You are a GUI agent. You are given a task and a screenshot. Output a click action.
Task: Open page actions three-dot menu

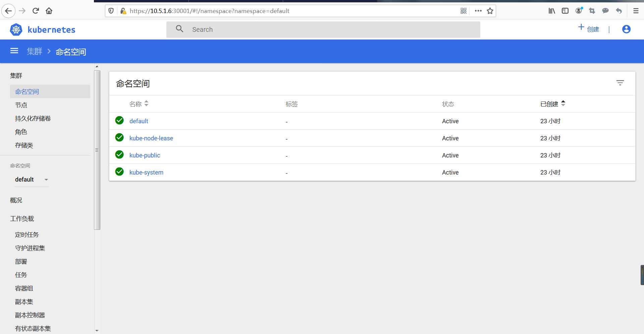coord(478,11)
